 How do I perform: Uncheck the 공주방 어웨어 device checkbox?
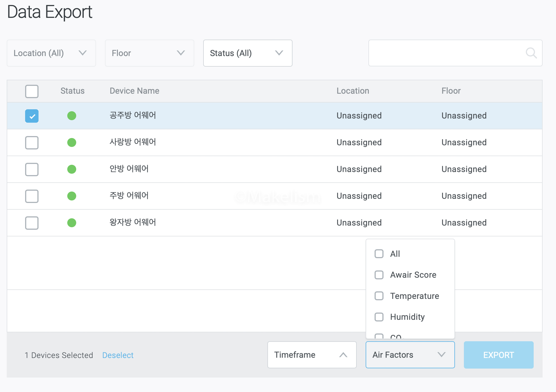click(32, 116)
